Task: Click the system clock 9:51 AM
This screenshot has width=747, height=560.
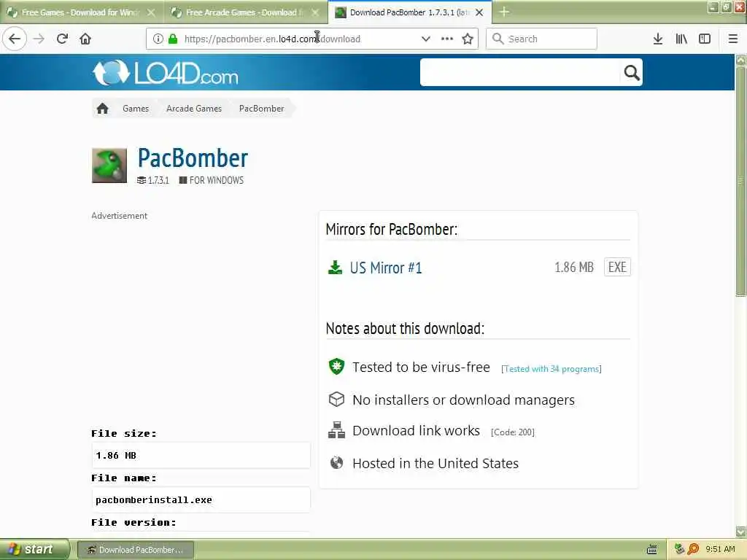Action: pos(720,550)
